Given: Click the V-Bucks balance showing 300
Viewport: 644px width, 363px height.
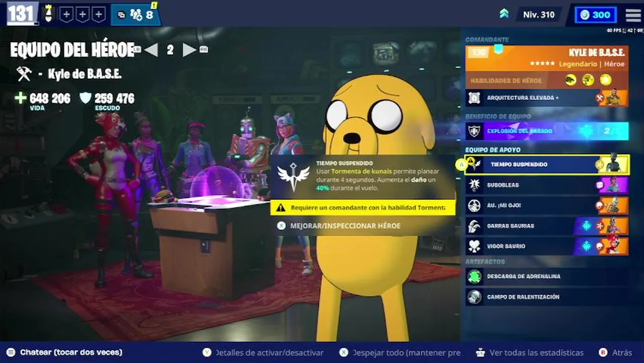Looking at the screenshot, I should [x=595, y=15].
